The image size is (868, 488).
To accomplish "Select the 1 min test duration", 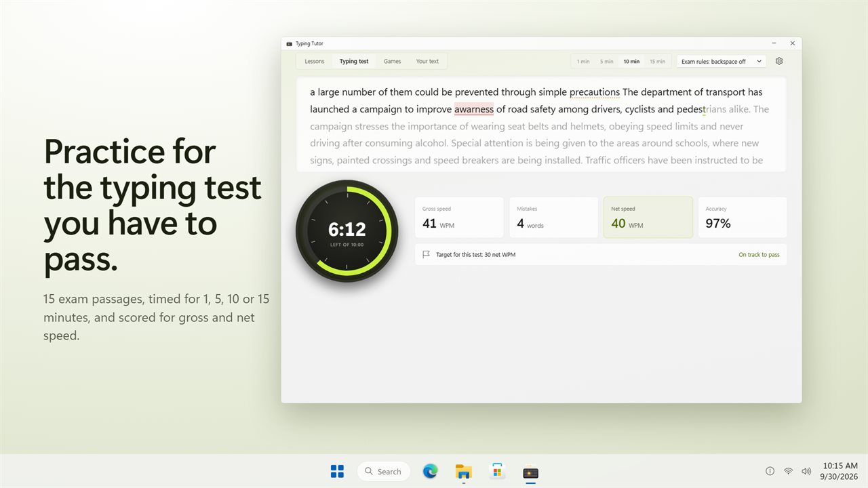I will click(x=583, y=62).
